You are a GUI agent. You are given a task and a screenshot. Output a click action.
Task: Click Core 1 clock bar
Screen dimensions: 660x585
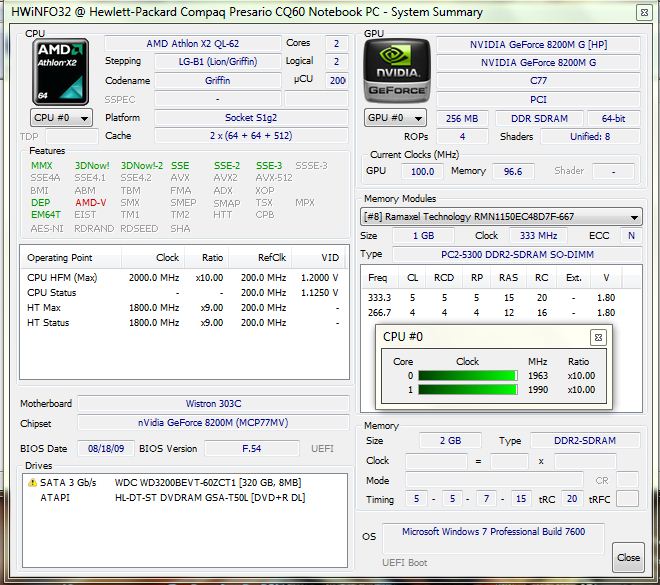468,390
